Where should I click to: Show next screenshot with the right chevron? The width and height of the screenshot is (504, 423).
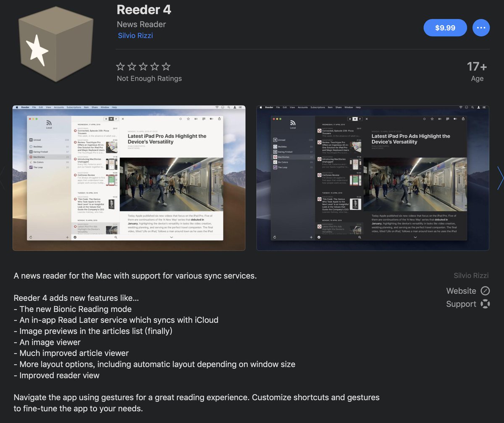click(x=500, y=178)
